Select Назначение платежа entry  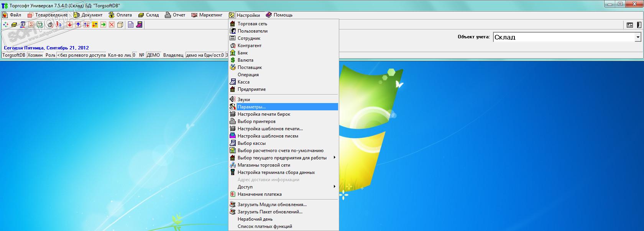[x=283, y=194]
